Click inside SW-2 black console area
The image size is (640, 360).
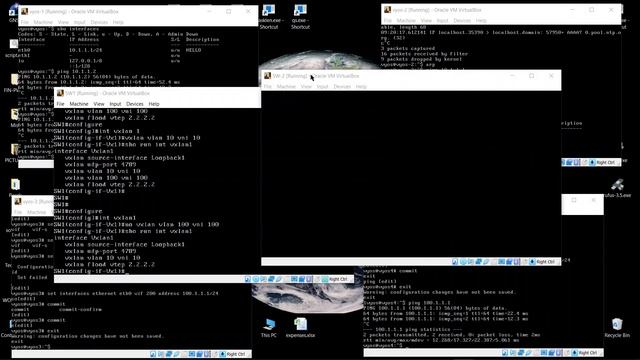[x=411, y=174]
